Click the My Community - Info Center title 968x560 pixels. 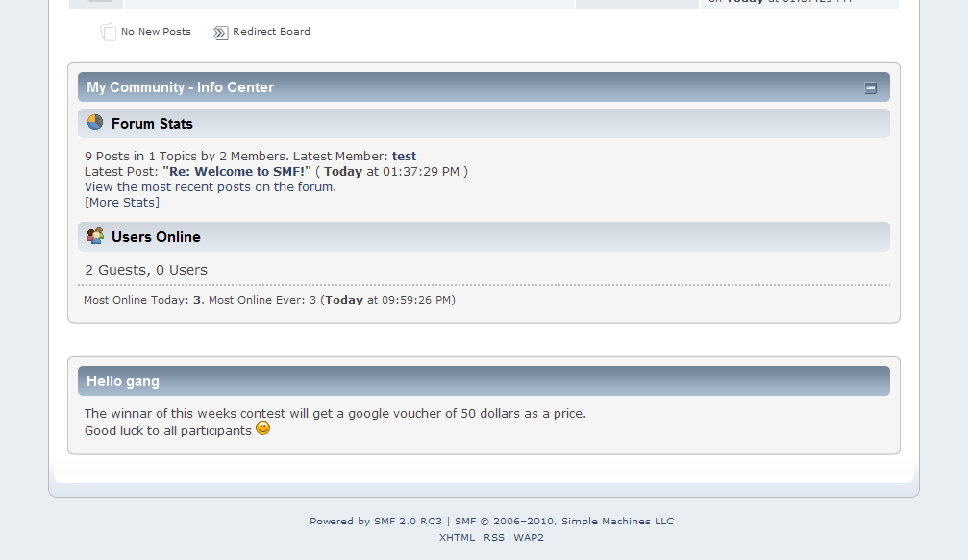coord(181,87)
